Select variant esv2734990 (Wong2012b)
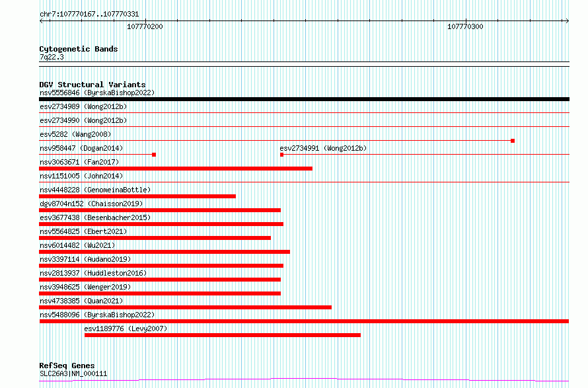 (83, 120)
